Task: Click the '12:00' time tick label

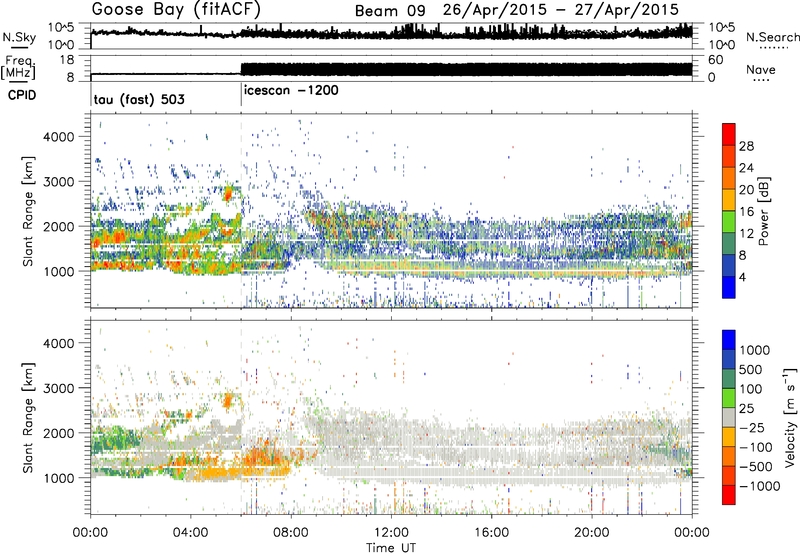Action: [x=391, y=533]
